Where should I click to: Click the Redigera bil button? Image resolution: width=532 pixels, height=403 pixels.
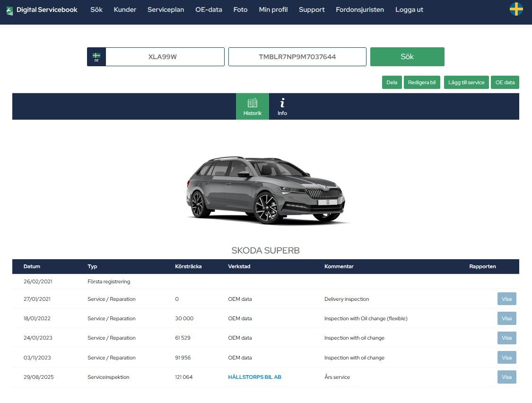click(422, 82)
